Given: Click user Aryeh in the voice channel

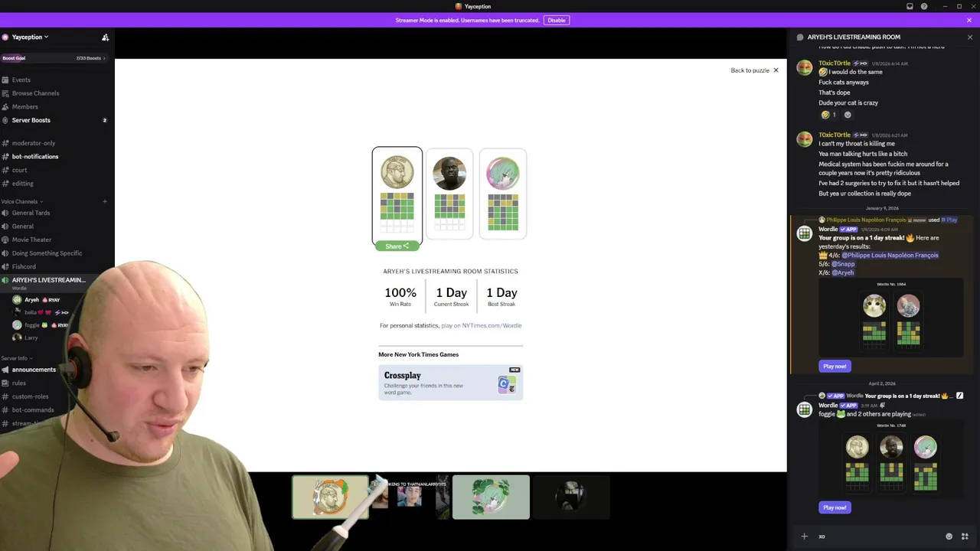Looking at the screenshot, I should click(x=31, y=300).
